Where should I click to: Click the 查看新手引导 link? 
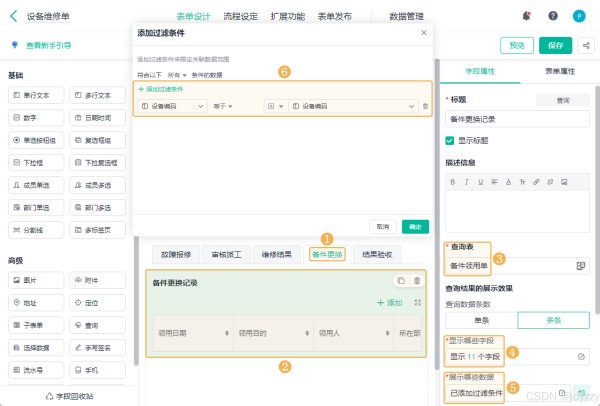49,46
